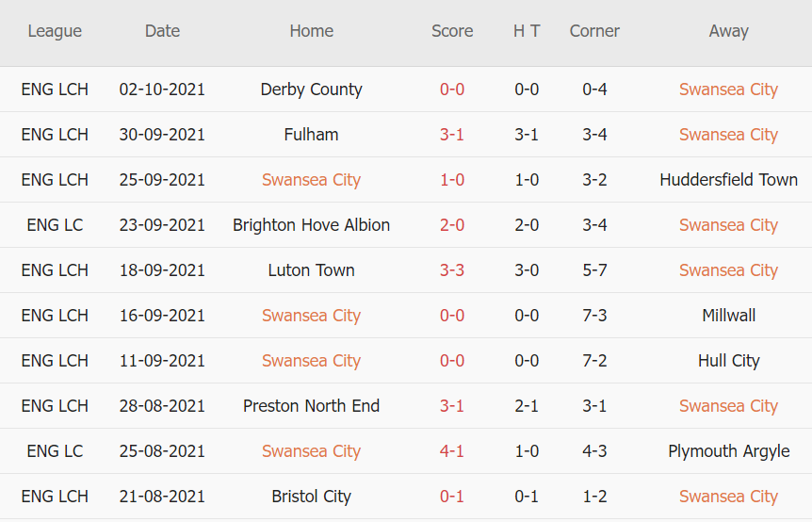Click the 3-3 score against Luton Town
This screenshot has width=812, height=522.
click(x=452, y=270)
